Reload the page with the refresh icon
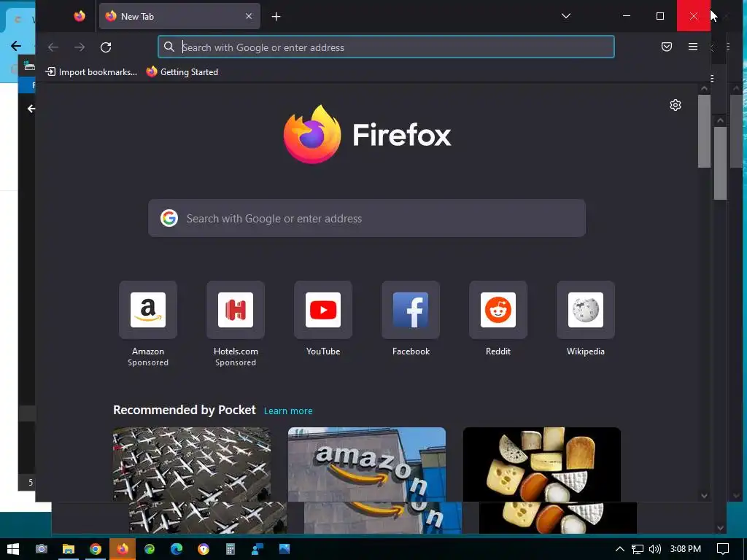747x560 pixels. (106, 47)
